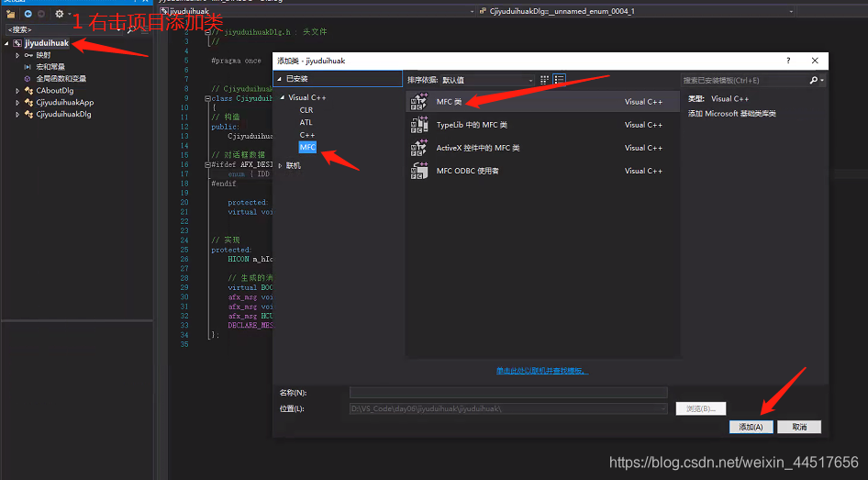Click the TypeLib 中的 MFC 类 icon
Screen dimensions: 868x480
coord(419,125)
